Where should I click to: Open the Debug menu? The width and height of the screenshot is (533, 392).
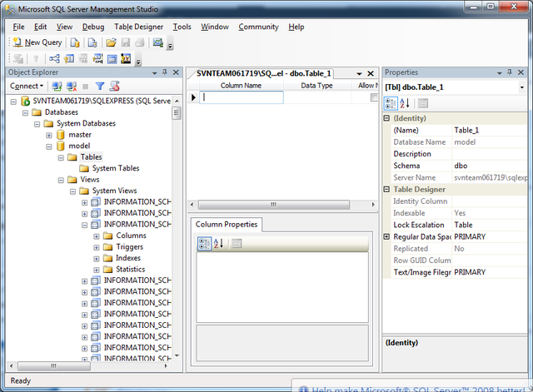pyautogui.click(x=93, y=27)
